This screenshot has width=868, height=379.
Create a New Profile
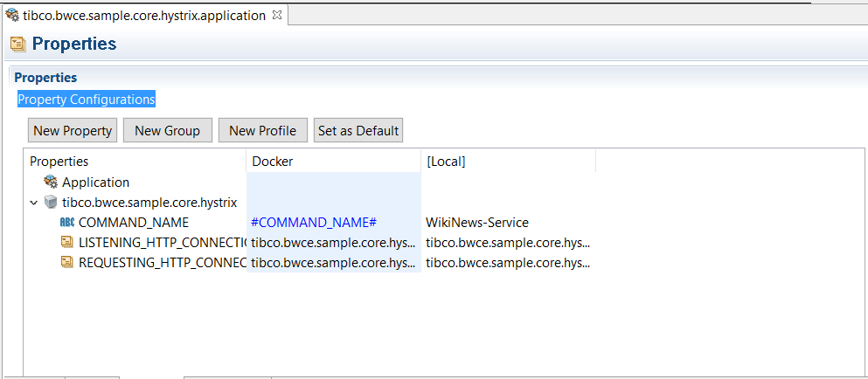[x=262, y=131]
